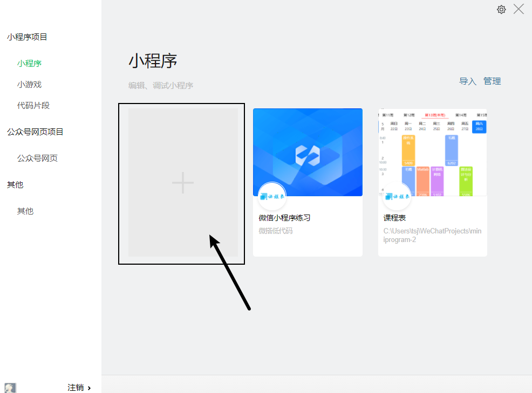Click the 微信小程序练习 project title
This screenshot has height=393, width=532.
284,218
